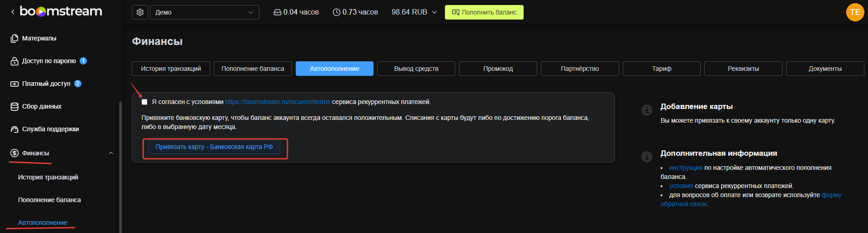Switch to История транзакций tab
868x233 pixels.
171,69
